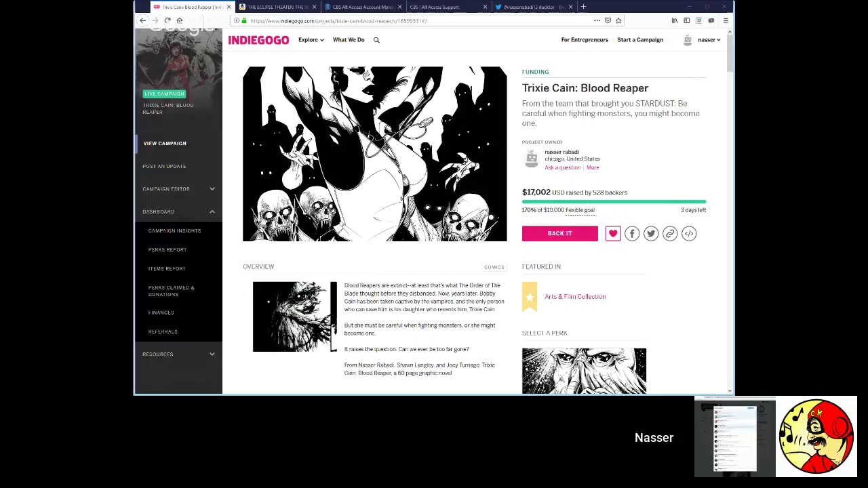The width and height of the screenshot is (868, 488).
Task: Click the Indiegogo search magnifier icon
Action: (376, 40)
